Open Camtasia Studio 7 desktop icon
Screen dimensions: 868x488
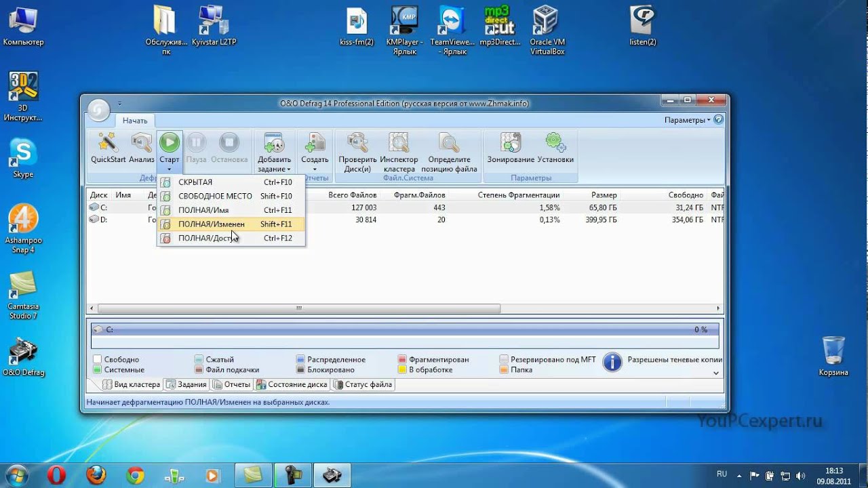(x=23, y=296)
